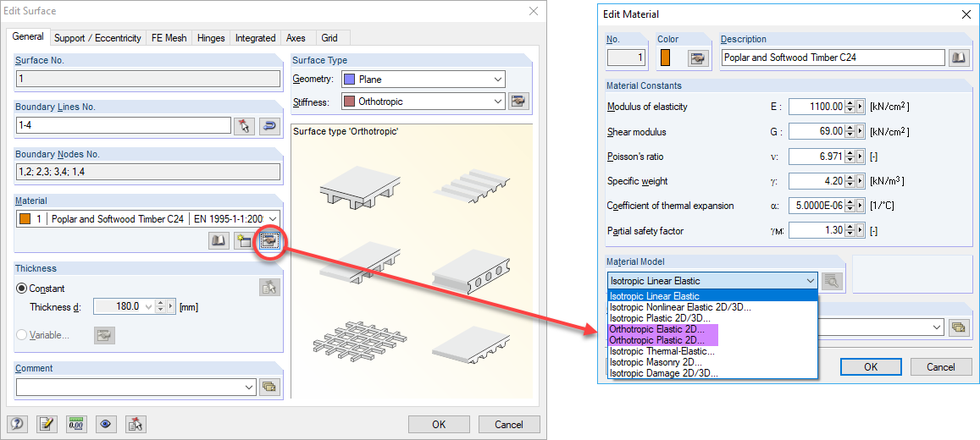Click Thickness d stepper arrows

(x=160, y=306)
